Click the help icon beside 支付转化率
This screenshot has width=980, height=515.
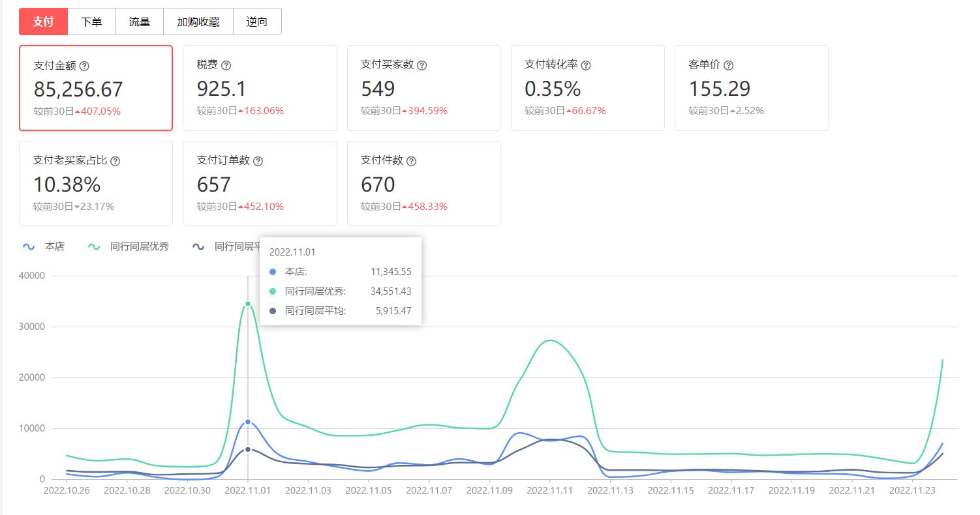[x=586, y=65]
